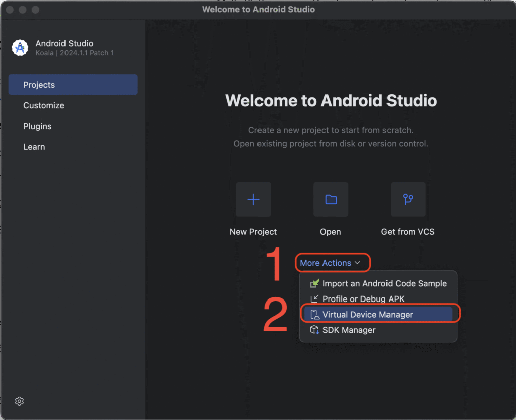Image resolution: width=516 pixels, height=420 pixels.
Task: Click the Profile or Debug APK icon
Action: [x=314, y=299]
